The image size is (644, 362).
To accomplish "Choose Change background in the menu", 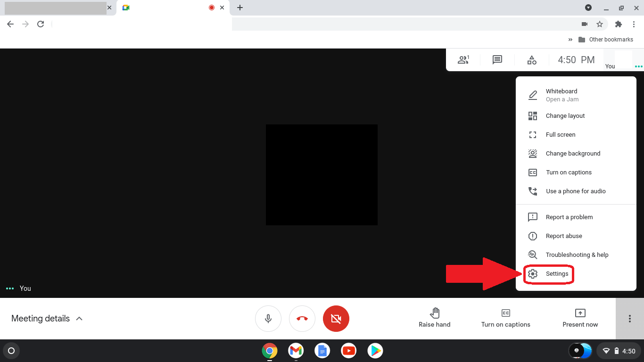I will [x=576, y=154].
